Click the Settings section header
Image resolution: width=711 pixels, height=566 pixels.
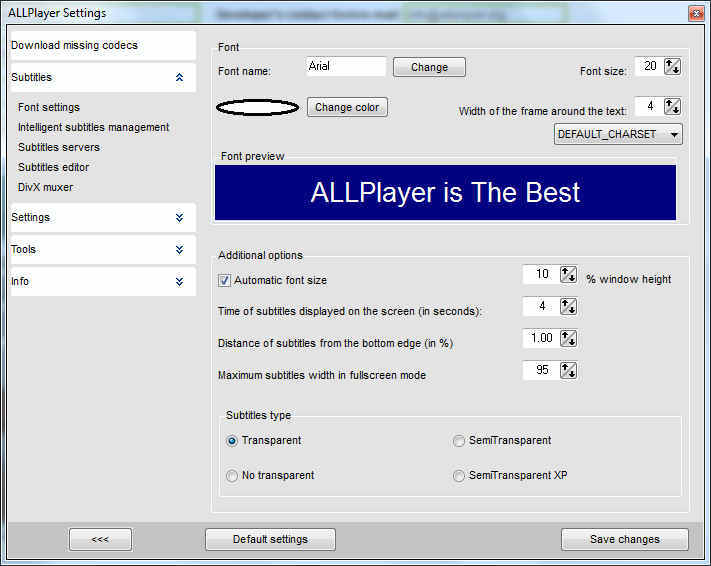(103, 218)
